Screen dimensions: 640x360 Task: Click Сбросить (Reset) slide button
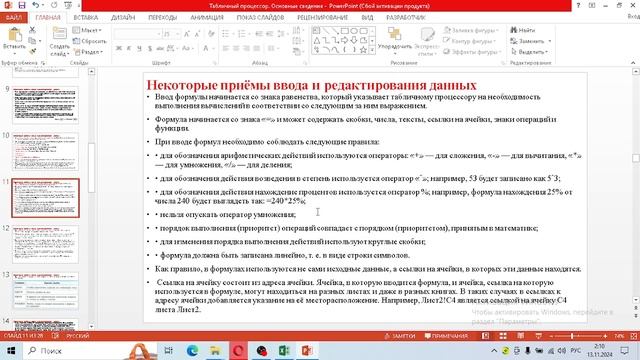(89, 41)
